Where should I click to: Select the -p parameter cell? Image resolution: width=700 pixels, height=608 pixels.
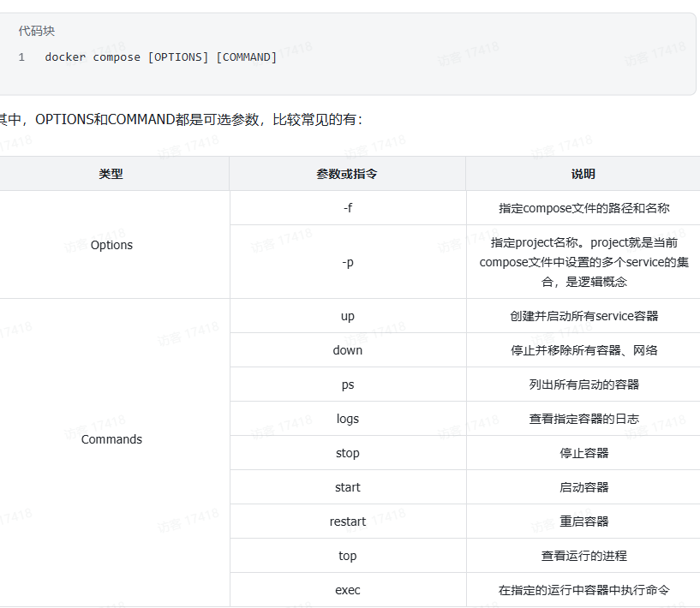(347, 263)
